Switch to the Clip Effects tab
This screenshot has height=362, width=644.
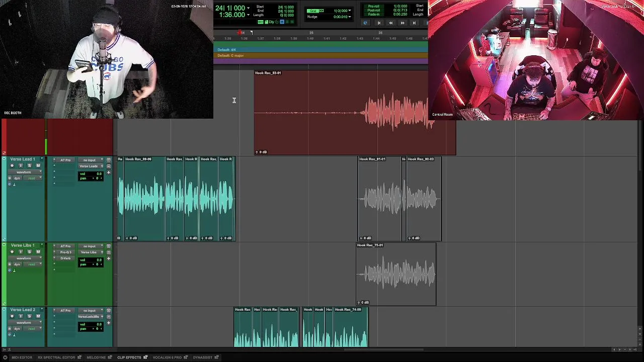click(x=129, y=357)
